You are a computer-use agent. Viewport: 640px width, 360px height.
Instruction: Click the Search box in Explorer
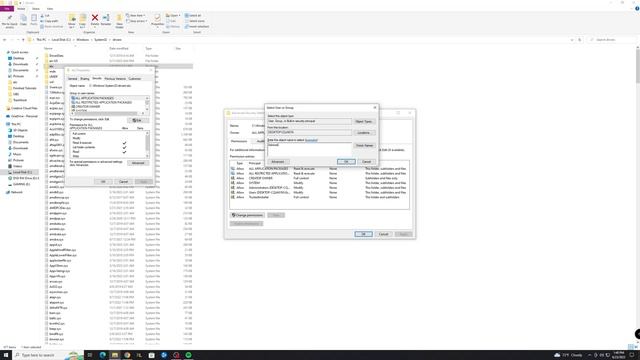613,40
